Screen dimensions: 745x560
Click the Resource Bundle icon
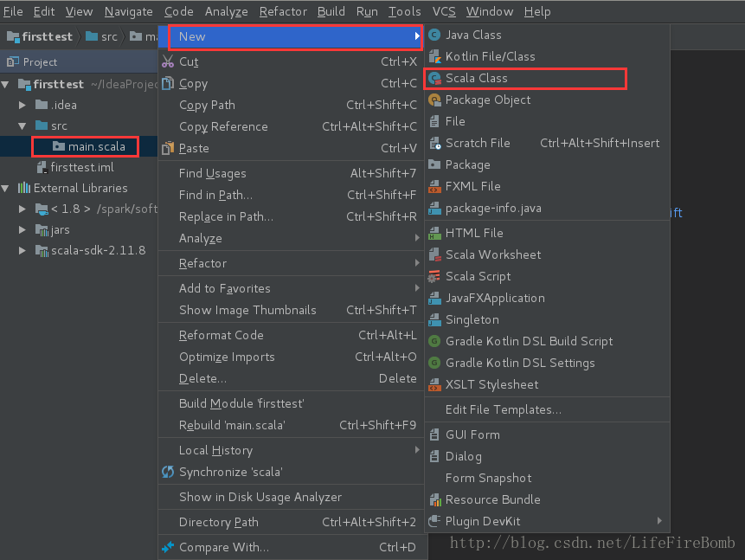tap(434, 499)
